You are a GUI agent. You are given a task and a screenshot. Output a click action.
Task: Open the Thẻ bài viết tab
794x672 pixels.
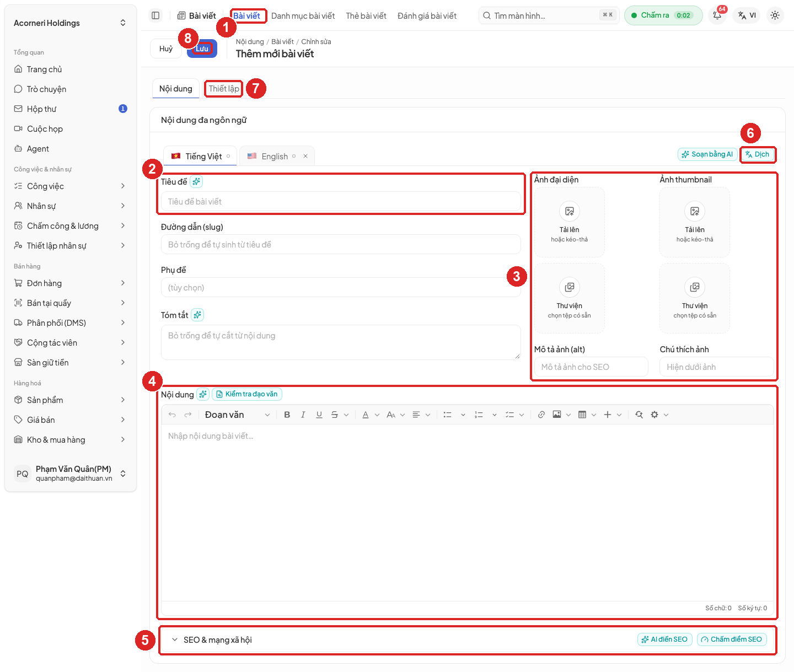(366, 16)
